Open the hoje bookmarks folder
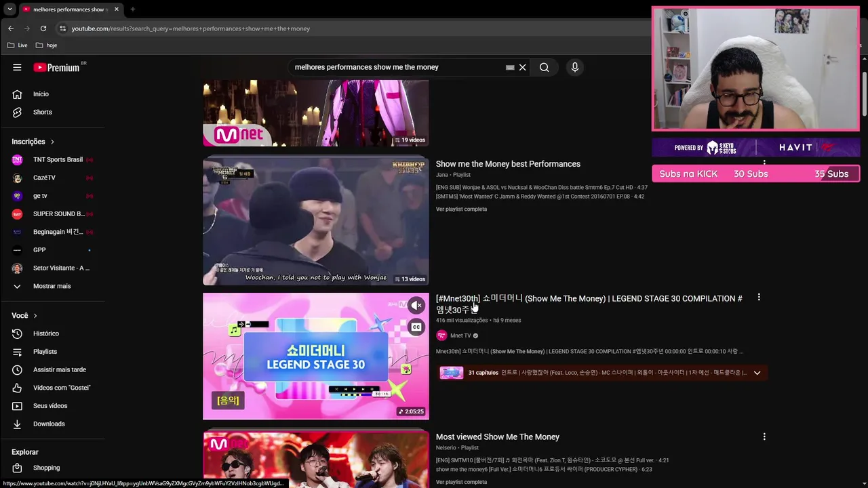This screenshot has width=868, height=488. coord(46,45)
